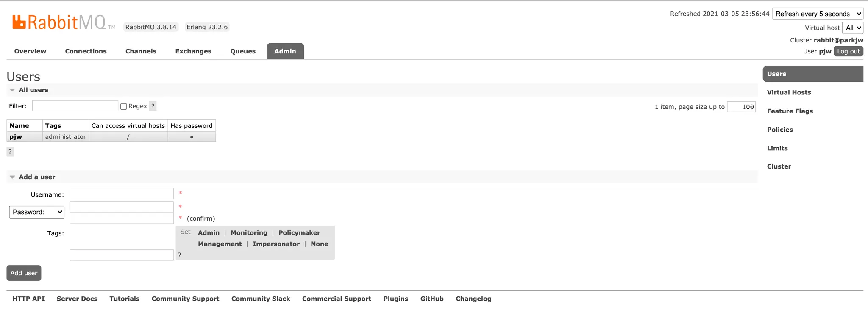Open the Queues tab
This screenshot has height=310, width=868.
tap(243, 51)
